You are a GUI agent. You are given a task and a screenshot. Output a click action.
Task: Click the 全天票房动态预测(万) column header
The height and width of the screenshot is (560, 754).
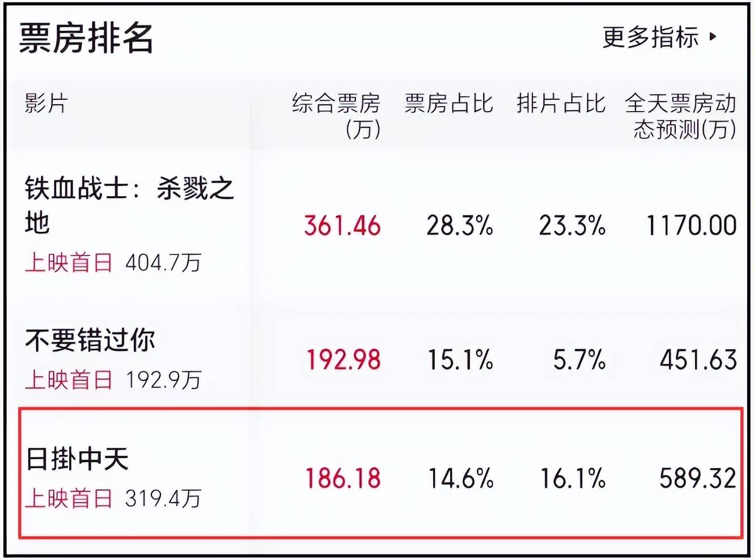click(x=680, y=116)
